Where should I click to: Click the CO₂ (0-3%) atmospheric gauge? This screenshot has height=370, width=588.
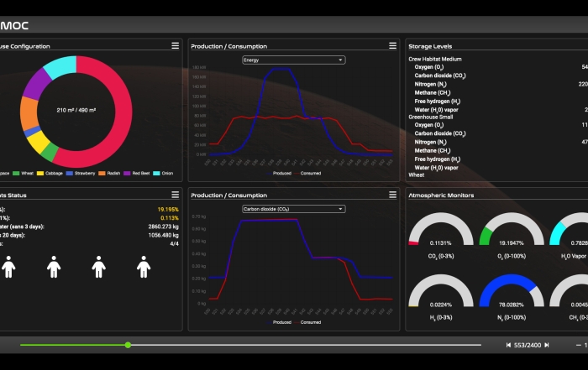(x=434, y=232)
